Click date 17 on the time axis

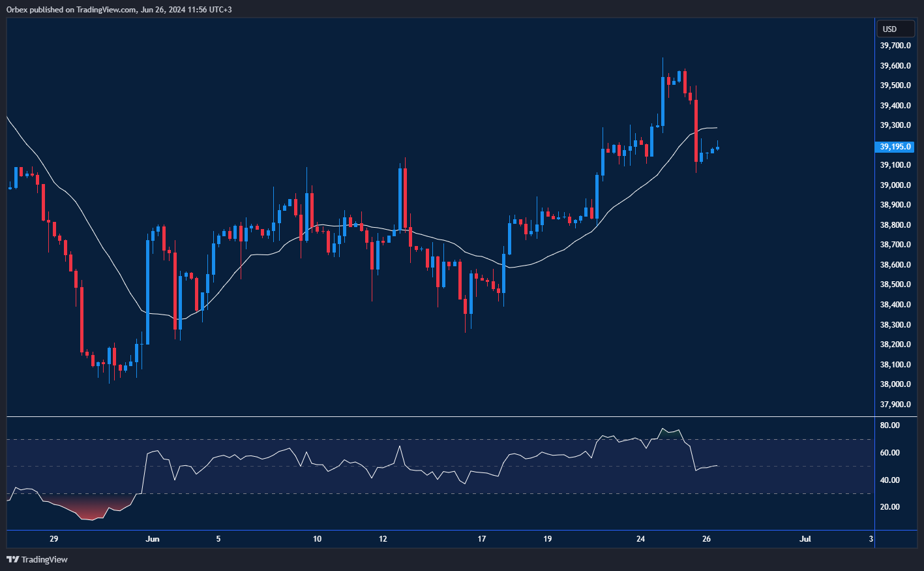(x=482, y=539)
